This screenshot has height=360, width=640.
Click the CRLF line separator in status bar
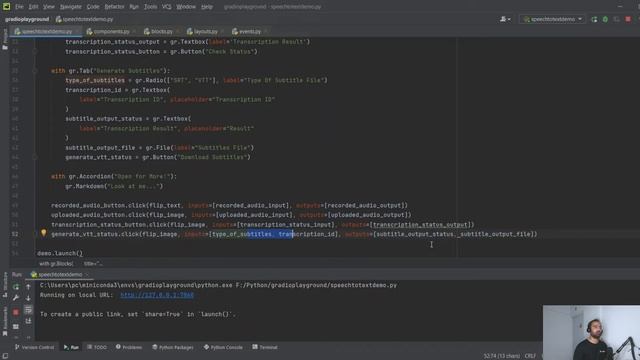tap(530, 356)
